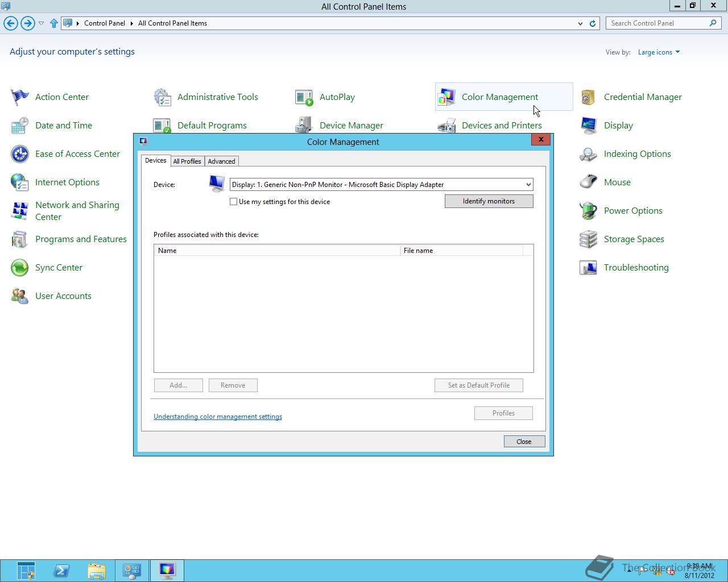The width and height of the screenshot is (728, 582).
Task: Check 'Use my settings for this device'
Action: [233, 202]
